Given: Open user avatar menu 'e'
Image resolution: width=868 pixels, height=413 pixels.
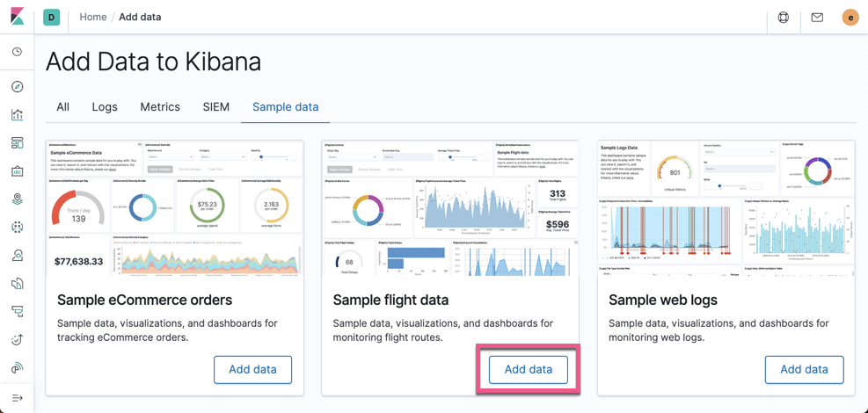Looking at the screenshot, I should pos(850,18).
